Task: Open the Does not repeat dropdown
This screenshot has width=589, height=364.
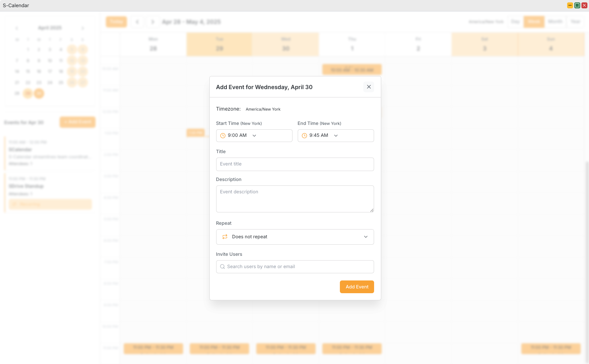Action: [295, 237]
